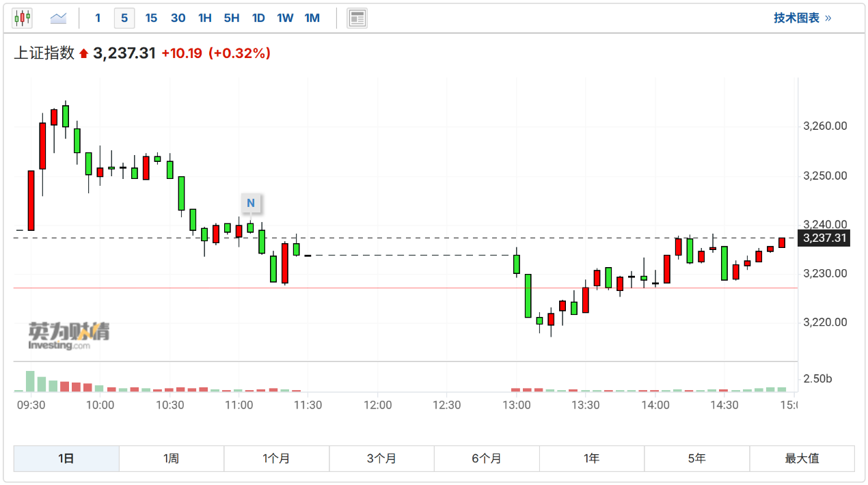View the 5年 time range
This screenshot has height=485, width=868.
click(696, 458)
